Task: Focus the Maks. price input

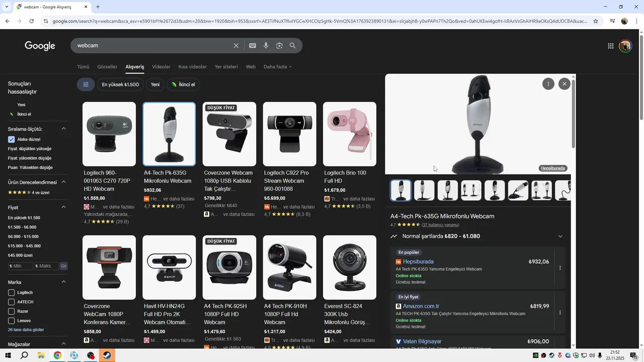Action: coord(46,266)
